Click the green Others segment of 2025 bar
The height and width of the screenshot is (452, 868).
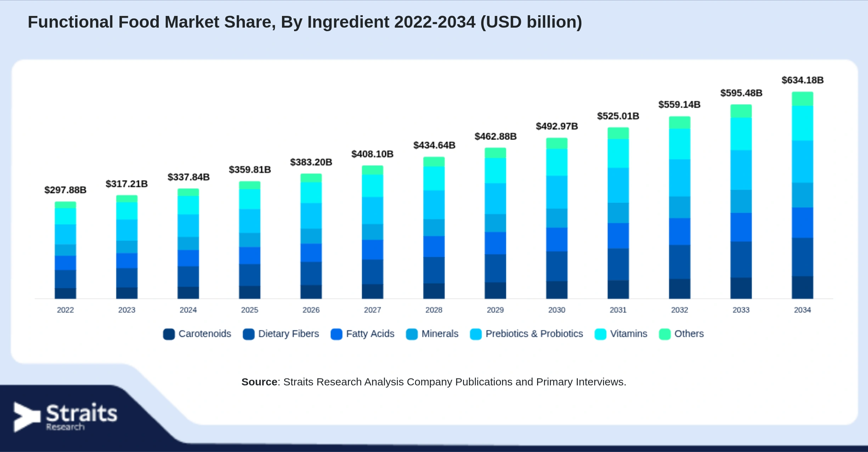[250, 185]
